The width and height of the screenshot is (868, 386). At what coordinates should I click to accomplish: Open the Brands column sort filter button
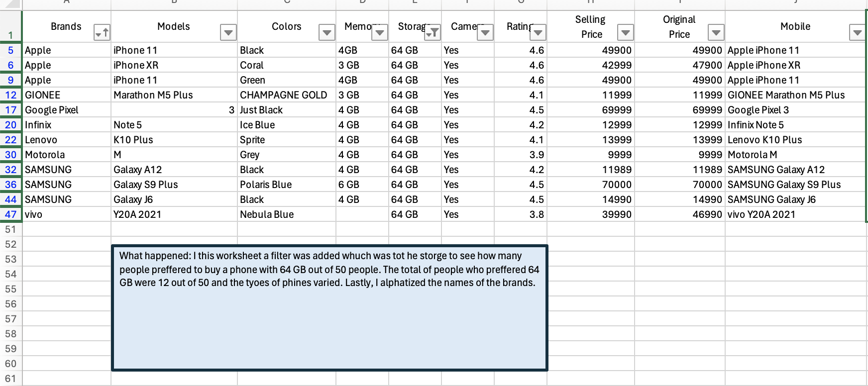(102, 33)
